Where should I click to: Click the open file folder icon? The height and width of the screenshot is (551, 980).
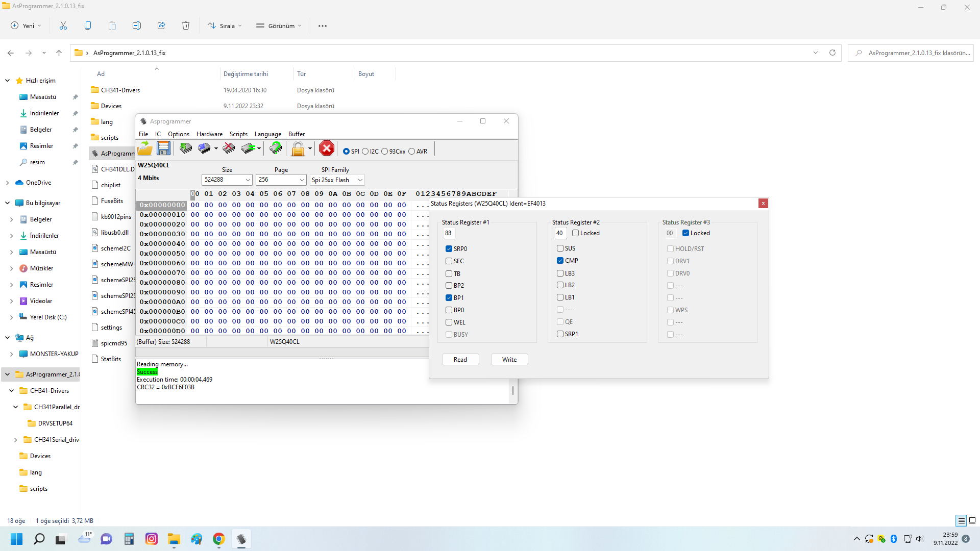145,148
